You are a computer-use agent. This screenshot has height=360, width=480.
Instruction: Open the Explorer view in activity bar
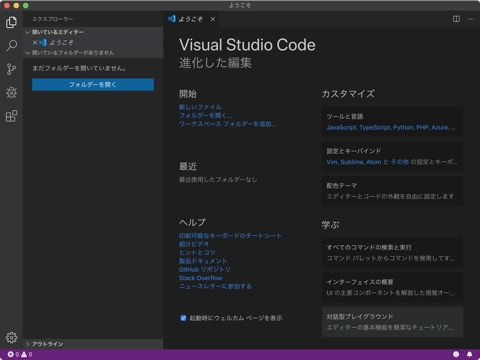click(11, 22)
